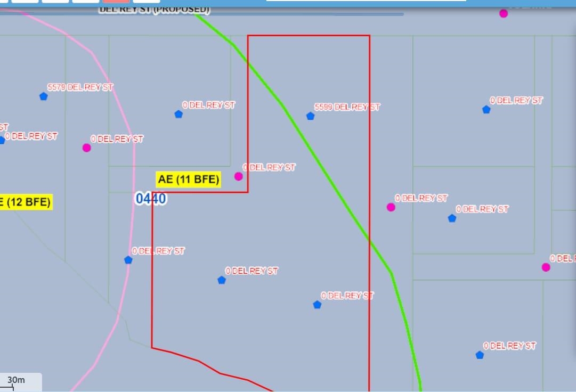The width and height of the screenshot is (576, 392).
Task: Click the blue pentagon marker for 5579 DEL REY ST
Action: [x=43, y=96]
